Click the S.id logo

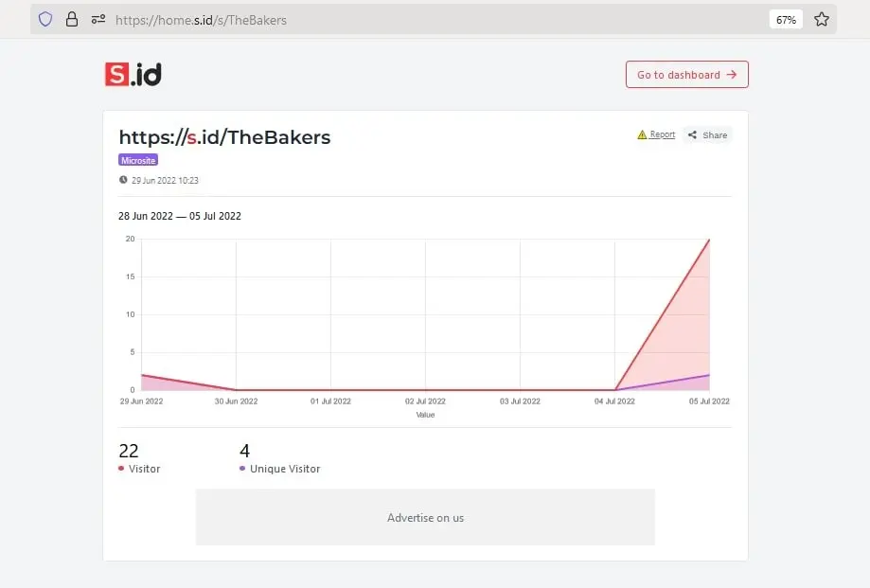click(133, 75)
